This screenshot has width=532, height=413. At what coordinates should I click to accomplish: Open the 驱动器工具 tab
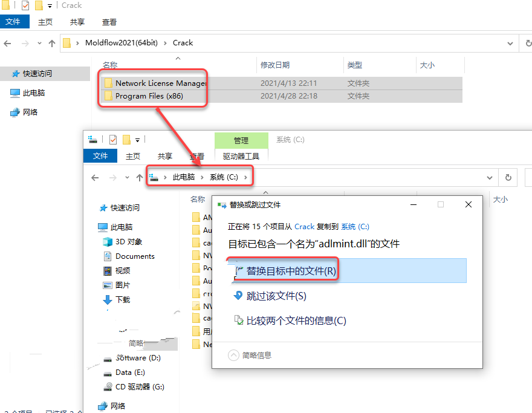(241, 156)
